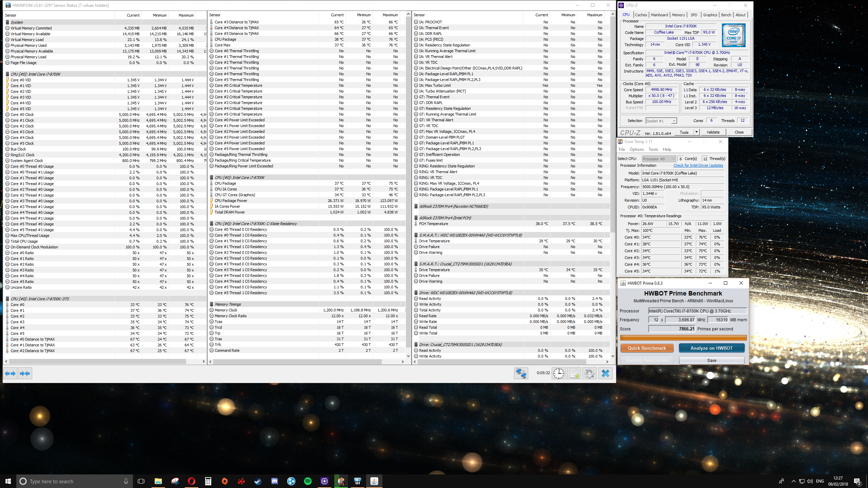The image size is (868, 488).
Task: Launch Snipping Tool from taskbar
Action: tap(175, 481)
